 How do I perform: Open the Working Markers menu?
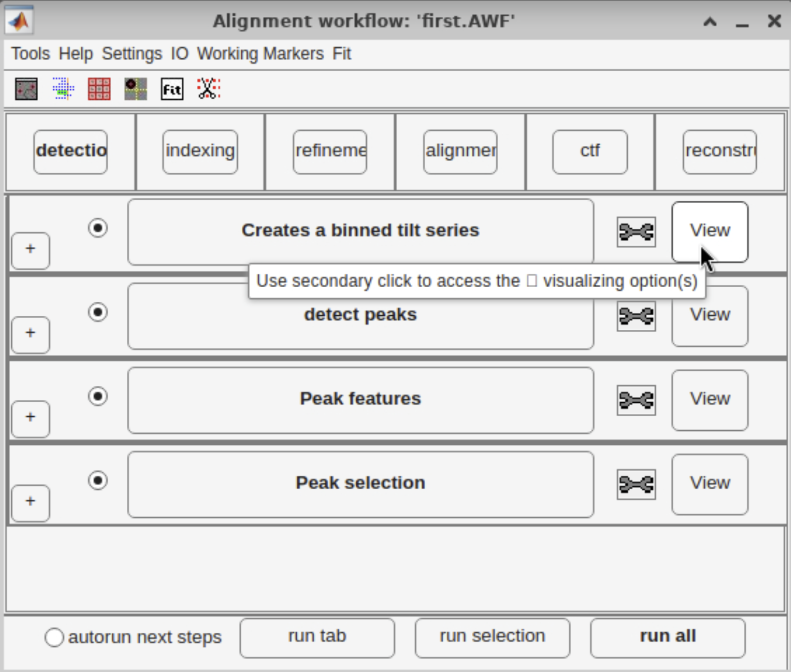(260, 54)
